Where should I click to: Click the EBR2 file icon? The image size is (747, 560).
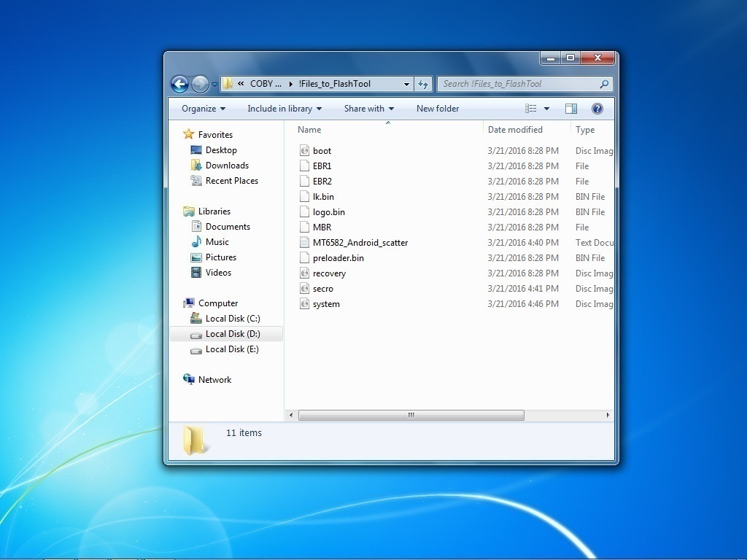[304, 181]
